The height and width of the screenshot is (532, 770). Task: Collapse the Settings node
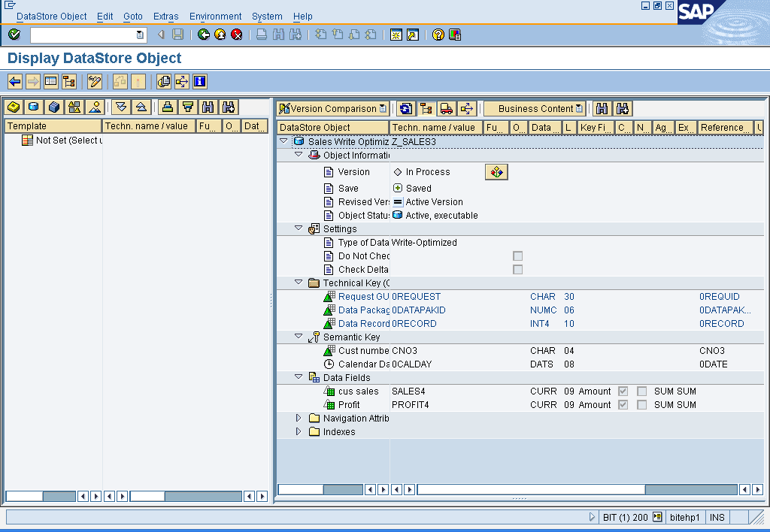[299, 228]
